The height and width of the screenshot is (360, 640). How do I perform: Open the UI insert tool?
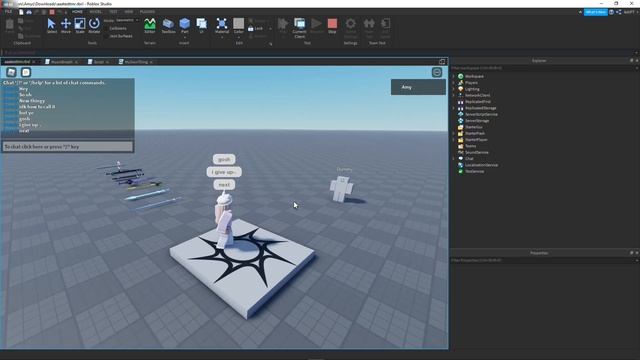[201, 25]
